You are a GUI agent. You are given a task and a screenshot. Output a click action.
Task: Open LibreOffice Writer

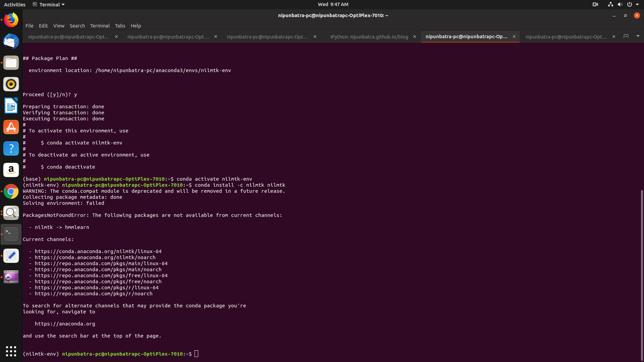click(x=11, y=106)
